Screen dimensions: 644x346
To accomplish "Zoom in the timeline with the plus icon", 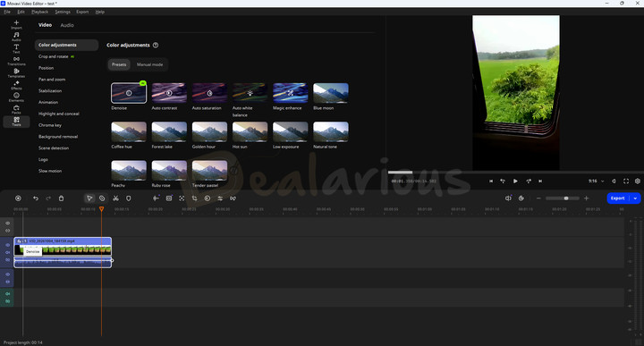I will [586, 198].
